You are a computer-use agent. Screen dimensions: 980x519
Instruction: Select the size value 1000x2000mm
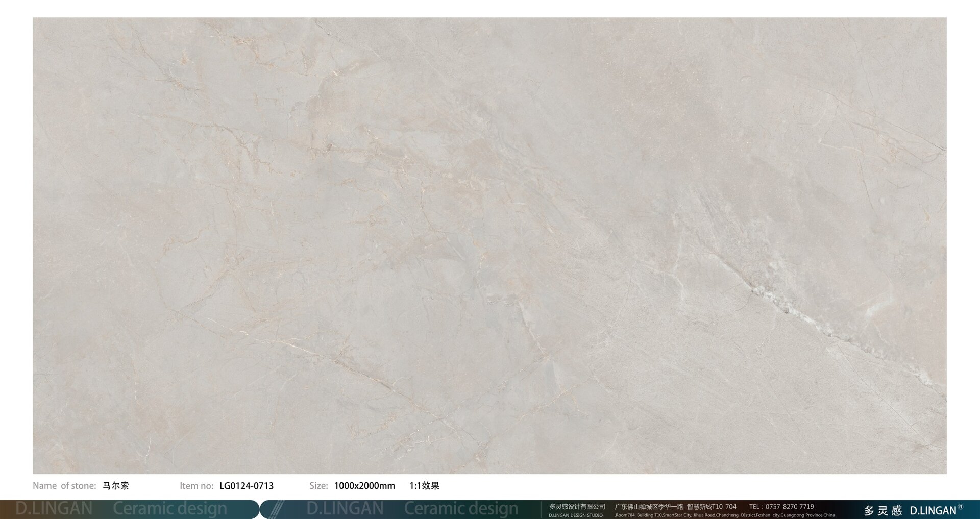point(364,486)
